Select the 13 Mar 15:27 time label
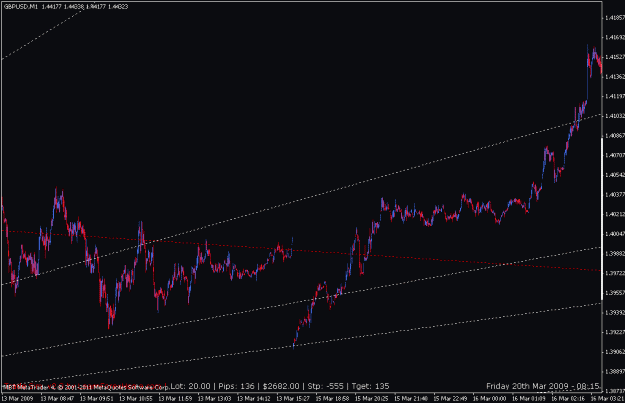This screenshot has height=403, width=625. pos(293,398)
